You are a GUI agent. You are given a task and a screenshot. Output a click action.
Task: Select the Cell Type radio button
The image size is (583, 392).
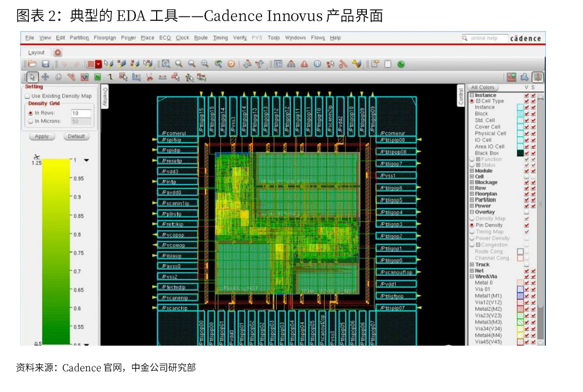[472, 101]
